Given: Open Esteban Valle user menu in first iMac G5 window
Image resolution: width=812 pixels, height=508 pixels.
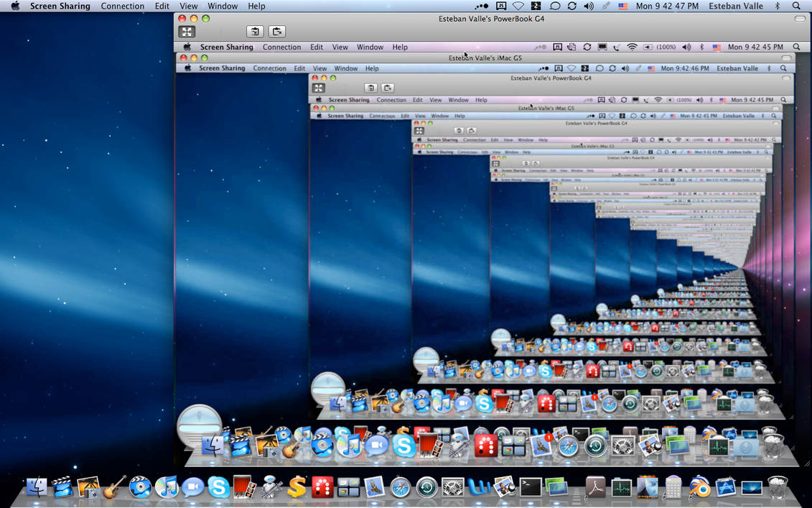Looking at the screenshot, I should (x=737, y=68).
